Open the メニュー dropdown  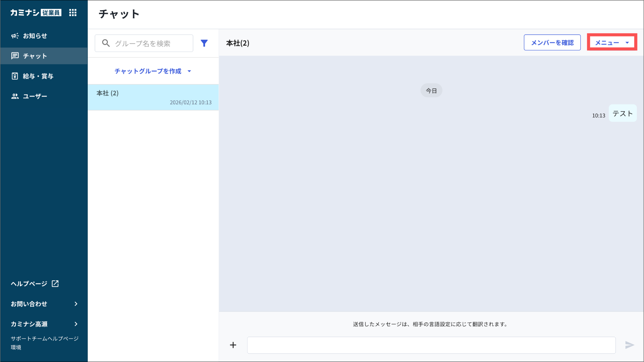tap(612, 42)
